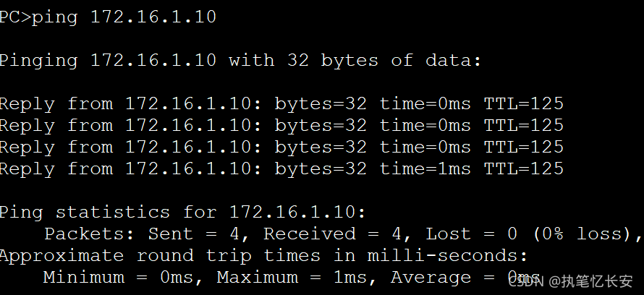Click "TTL=125" on the first reply line
Screen dimensions: 644x295
click(x=523, y=104)
